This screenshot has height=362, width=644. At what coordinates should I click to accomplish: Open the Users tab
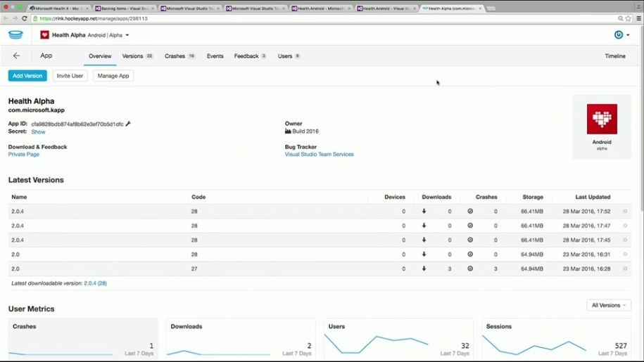pos(289,56)
